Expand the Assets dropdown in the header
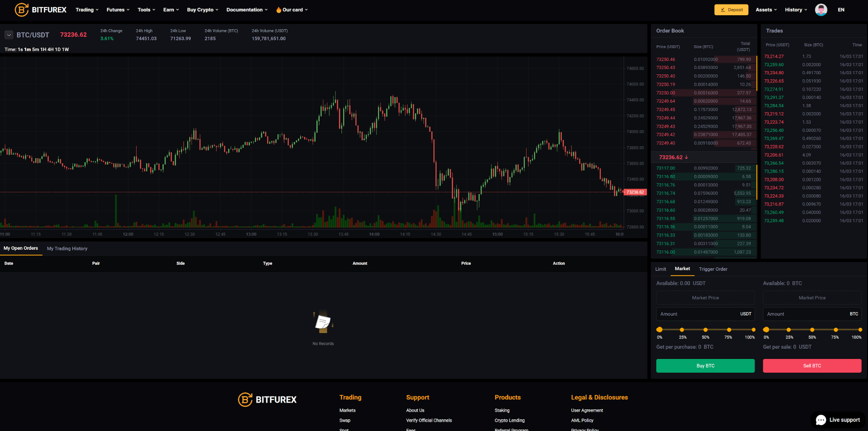Viewport: 868px width, 431px height. tap(766, 10)
